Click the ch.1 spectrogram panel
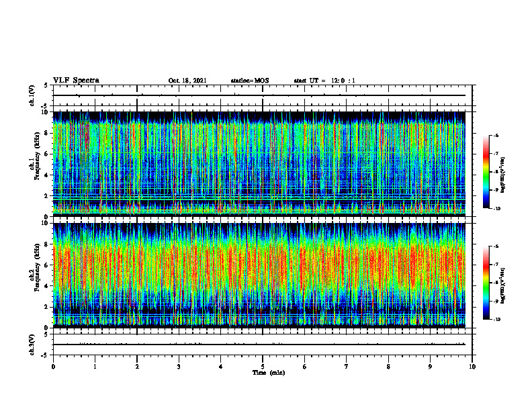The image size is (532, 411). (x=259, y=164)
